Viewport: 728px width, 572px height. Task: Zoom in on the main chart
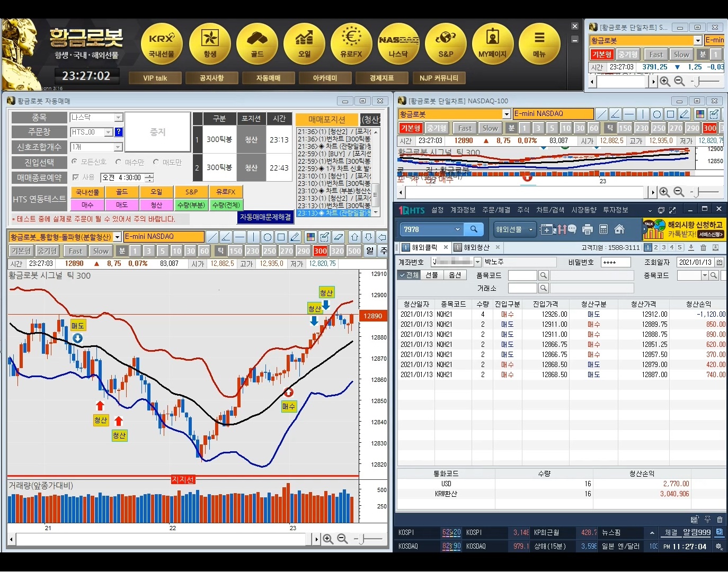point(329,539)
